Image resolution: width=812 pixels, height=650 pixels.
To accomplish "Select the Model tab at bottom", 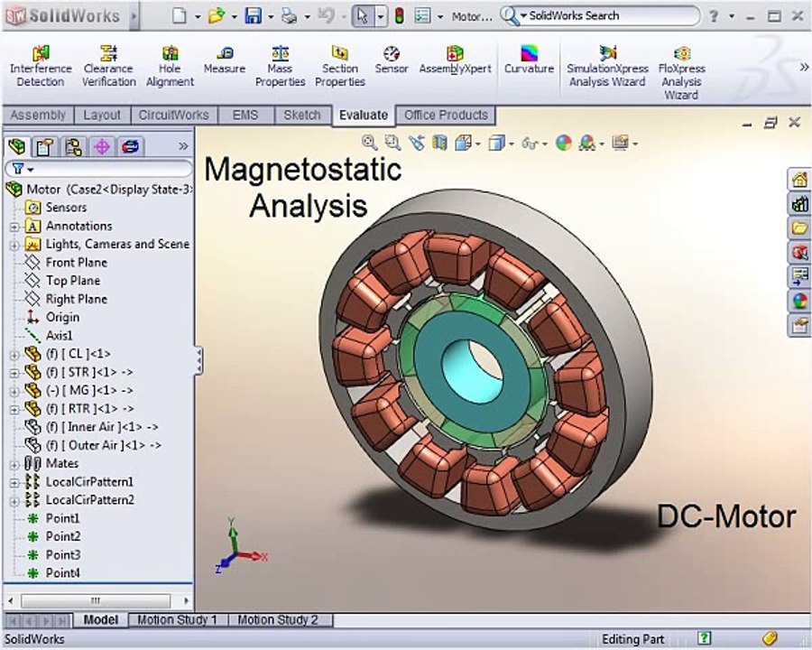I will coord(100,620).
